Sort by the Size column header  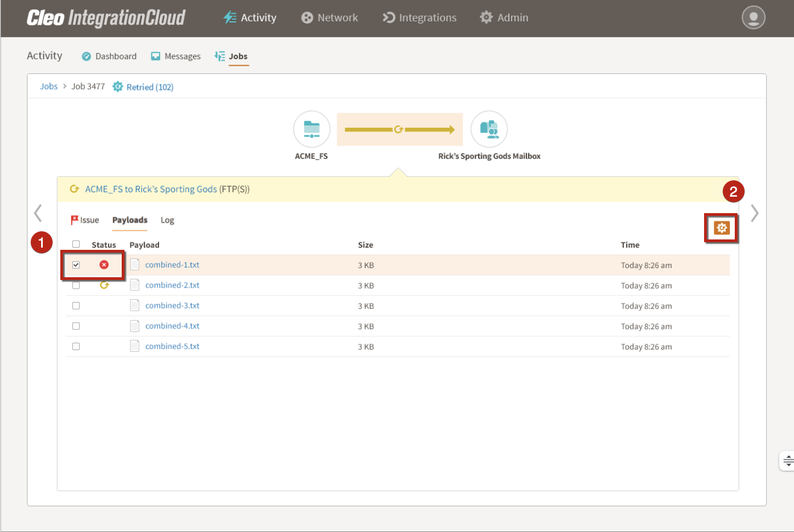pyautogui.click(x=366, y=245)
